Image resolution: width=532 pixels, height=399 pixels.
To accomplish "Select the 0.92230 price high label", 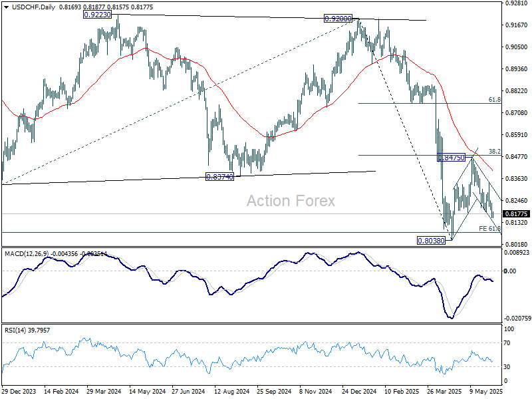I will click(x=96, y=13).
